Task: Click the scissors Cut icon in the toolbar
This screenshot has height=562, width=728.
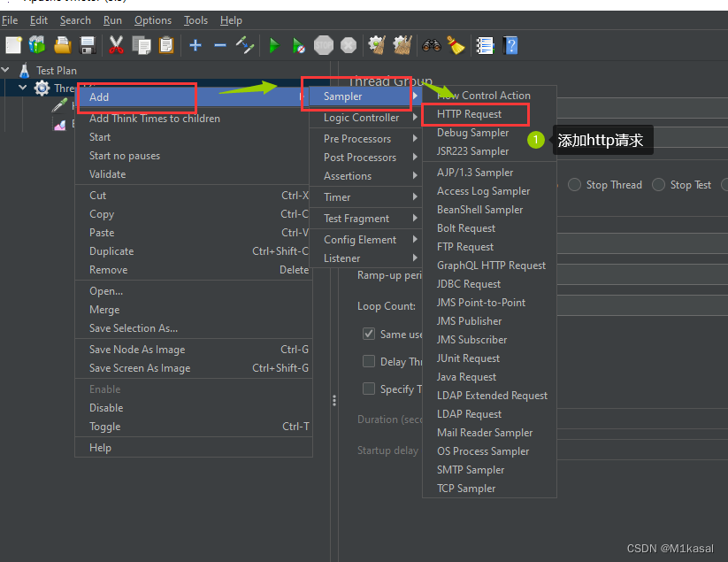Action: tap(116, 45)
